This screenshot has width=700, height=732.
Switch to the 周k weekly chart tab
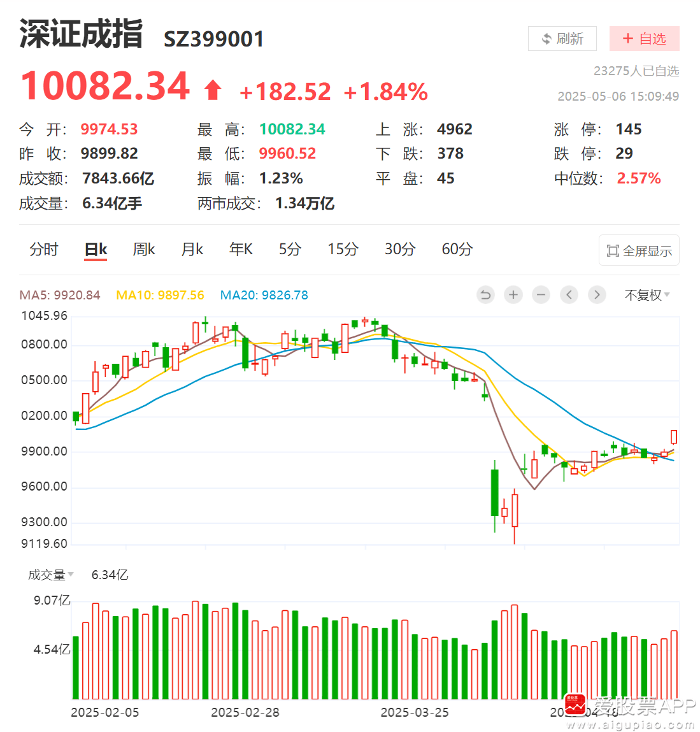tap(143, 250)
